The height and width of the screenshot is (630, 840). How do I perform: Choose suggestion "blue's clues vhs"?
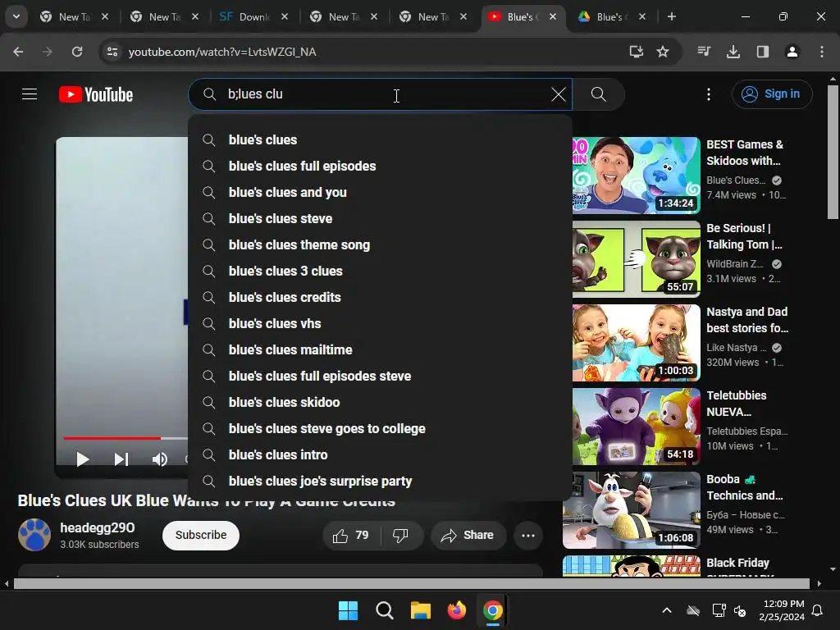(381, 323)
